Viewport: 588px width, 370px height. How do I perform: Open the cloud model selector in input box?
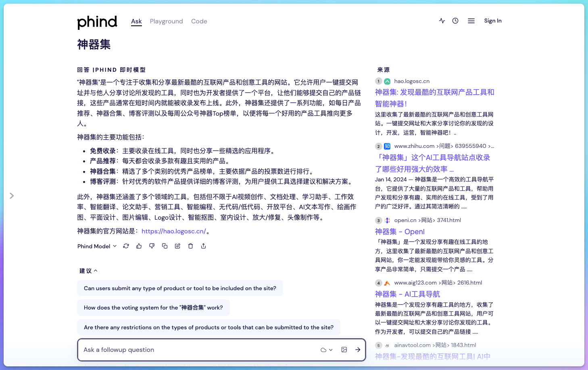pyautogui.click(x=326, y=350)
